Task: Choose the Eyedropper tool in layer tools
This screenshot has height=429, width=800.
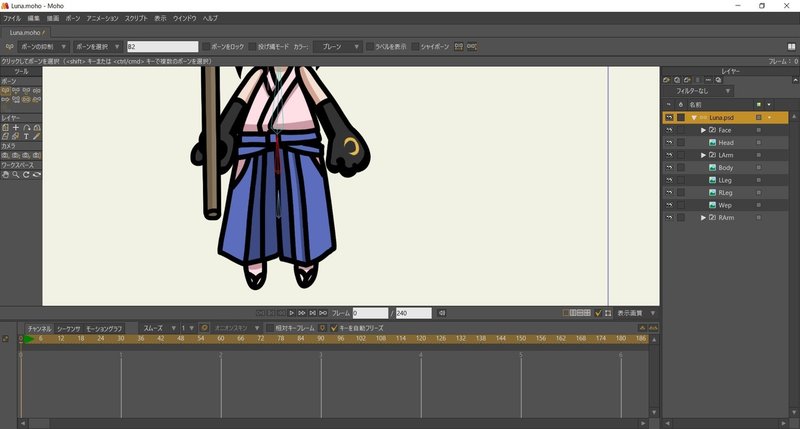Action: coord(36,136)
